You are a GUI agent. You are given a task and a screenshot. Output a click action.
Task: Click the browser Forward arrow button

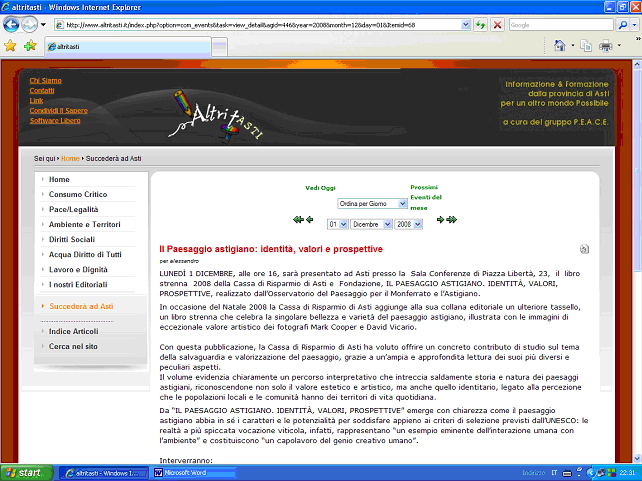click(x=29, y=25)
